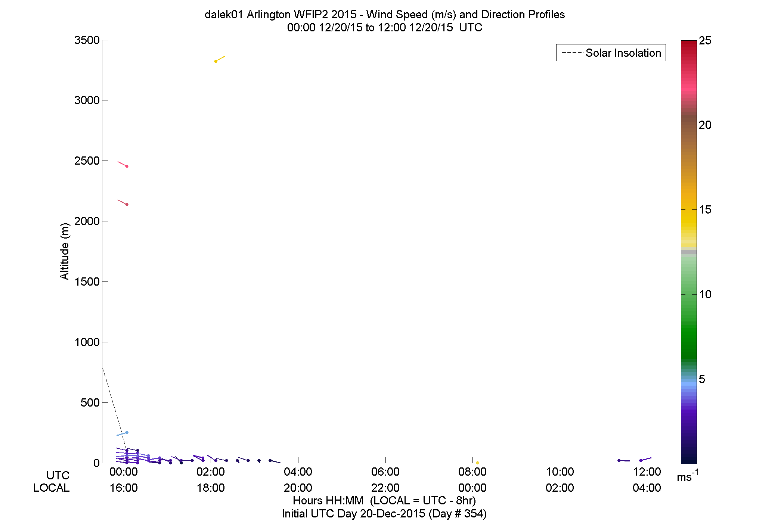The height and width of the screenshot is (532, 784).
Task: Click the UTC 12:00 time tick label
Action: pos(647,472)
